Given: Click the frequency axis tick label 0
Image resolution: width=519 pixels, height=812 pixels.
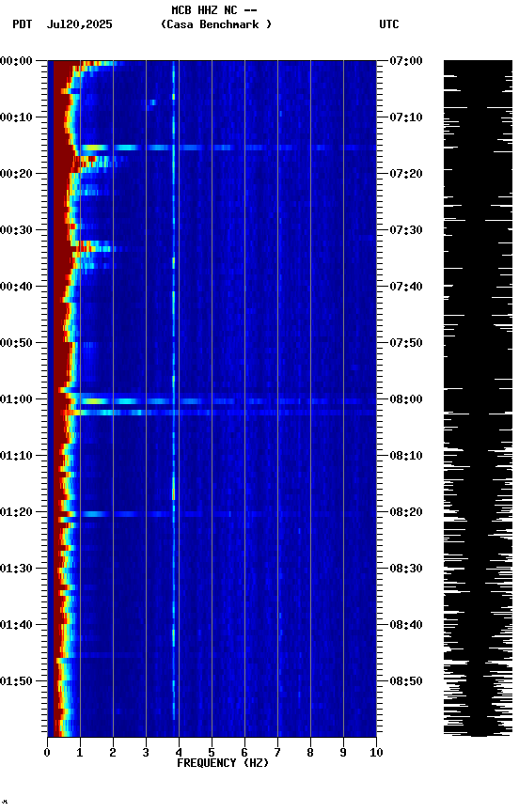Looking at the screenshot, I should click(x=47, y=753).
